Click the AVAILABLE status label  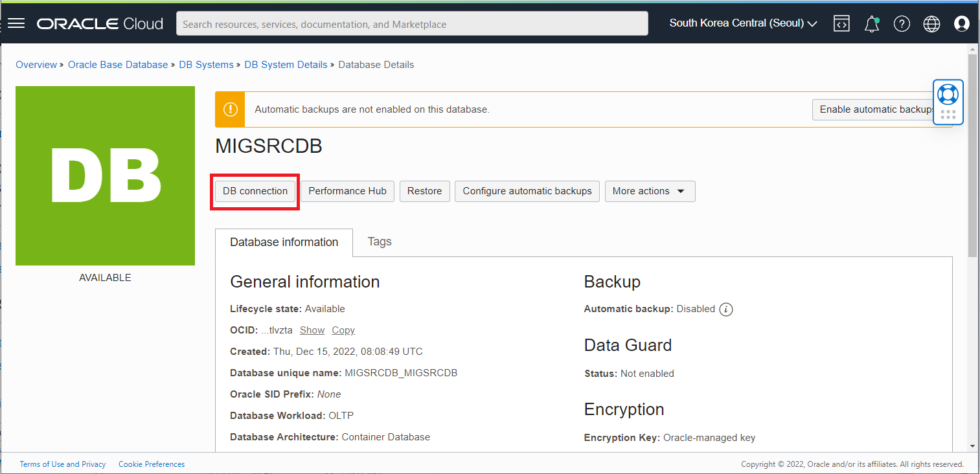105,278
